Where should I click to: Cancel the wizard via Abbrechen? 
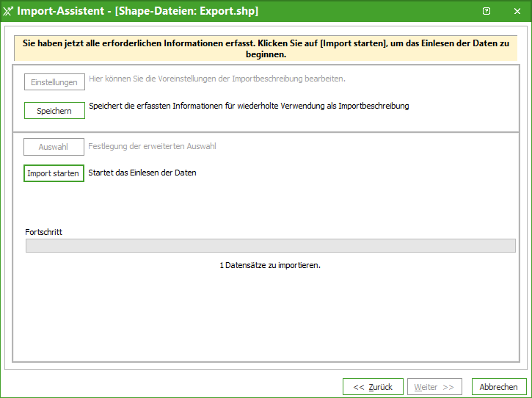pyautogui.click(x=499, y=387)
